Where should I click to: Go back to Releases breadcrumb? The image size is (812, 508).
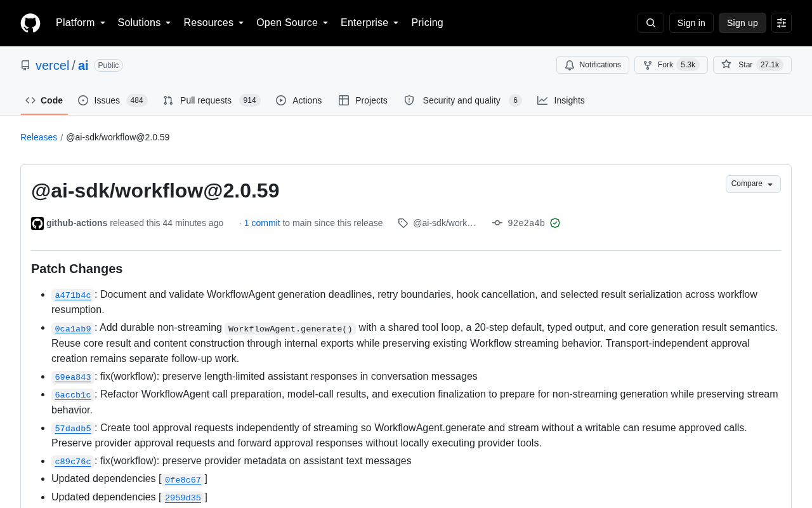(39, 137)
